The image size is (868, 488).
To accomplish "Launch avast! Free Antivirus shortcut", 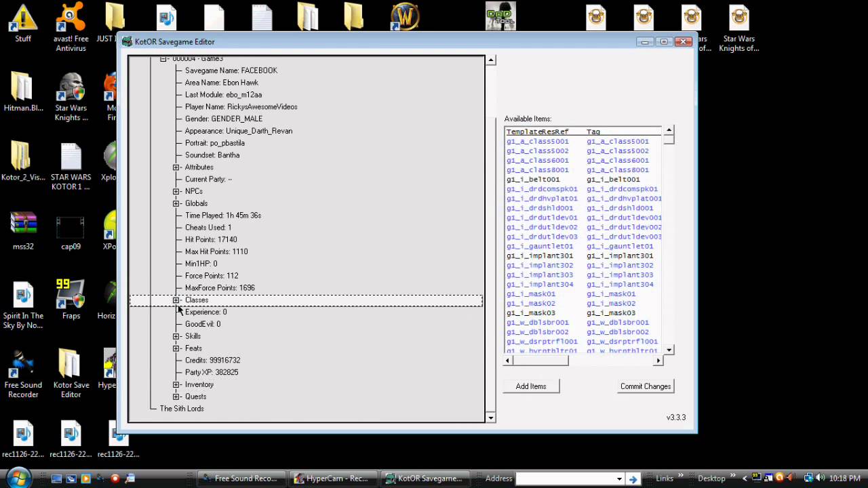I will (x=71, y=27).
